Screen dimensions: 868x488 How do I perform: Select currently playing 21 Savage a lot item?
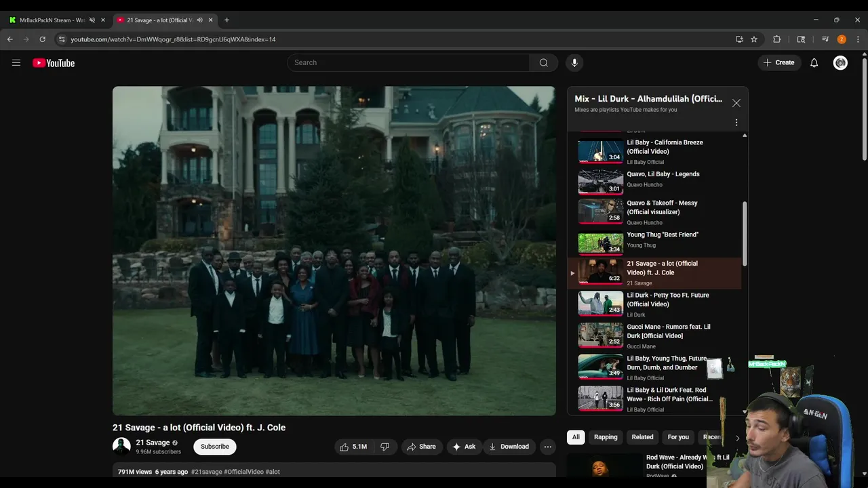(x=654, y=272)
